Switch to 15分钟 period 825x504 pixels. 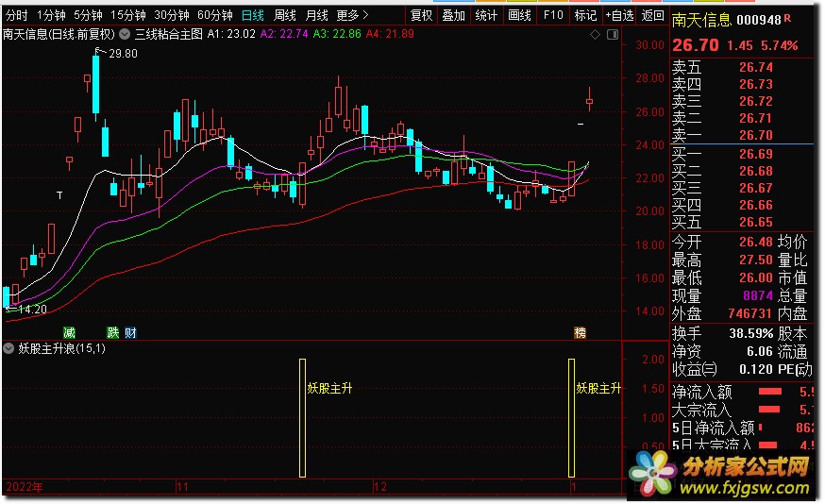pos(127,15)
